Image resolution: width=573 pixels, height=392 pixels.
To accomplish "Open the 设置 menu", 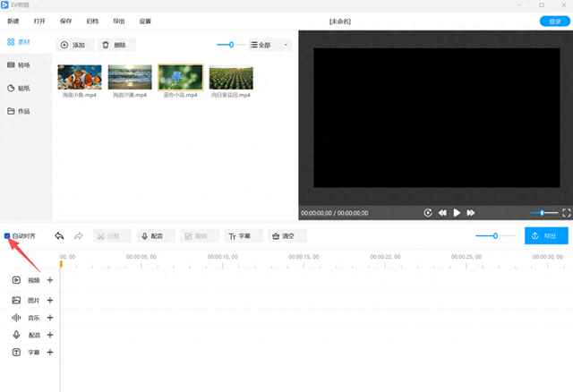I will coord(145,21).
